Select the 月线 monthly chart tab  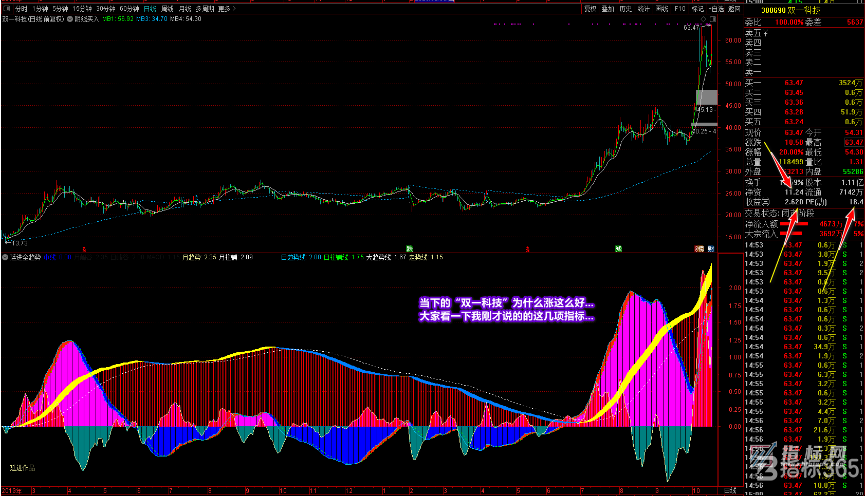pos(185,9)
